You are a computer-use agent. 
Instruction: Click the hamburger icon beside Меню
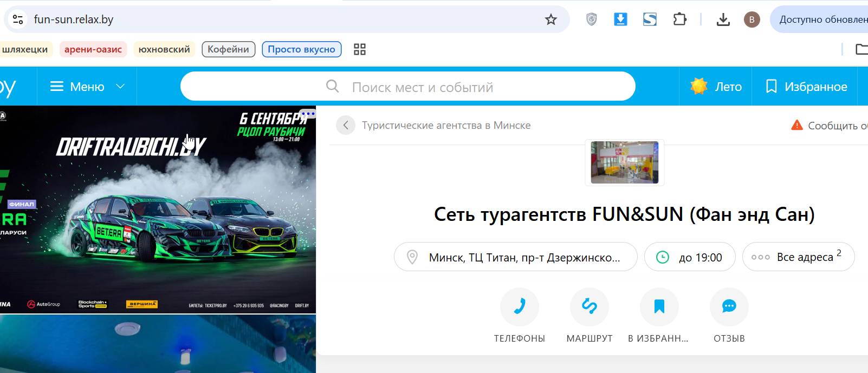(57, 87)
